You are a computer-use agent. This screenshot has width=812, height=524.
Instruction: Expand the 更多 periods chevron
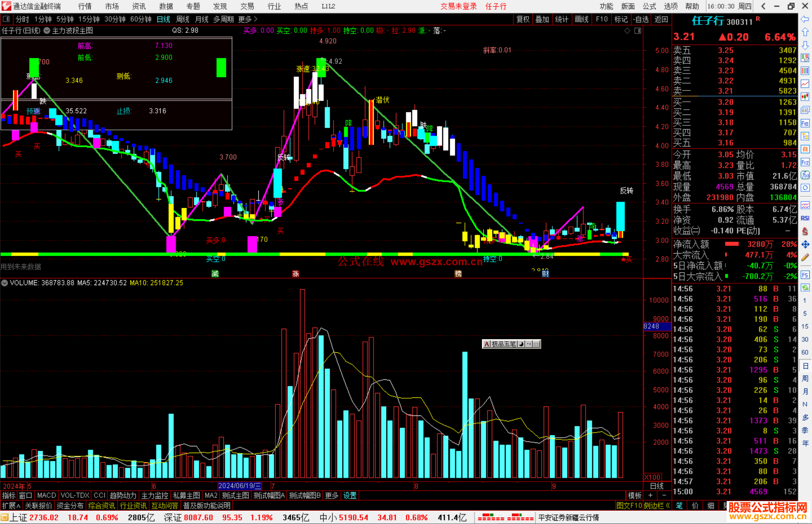(256, 19)
